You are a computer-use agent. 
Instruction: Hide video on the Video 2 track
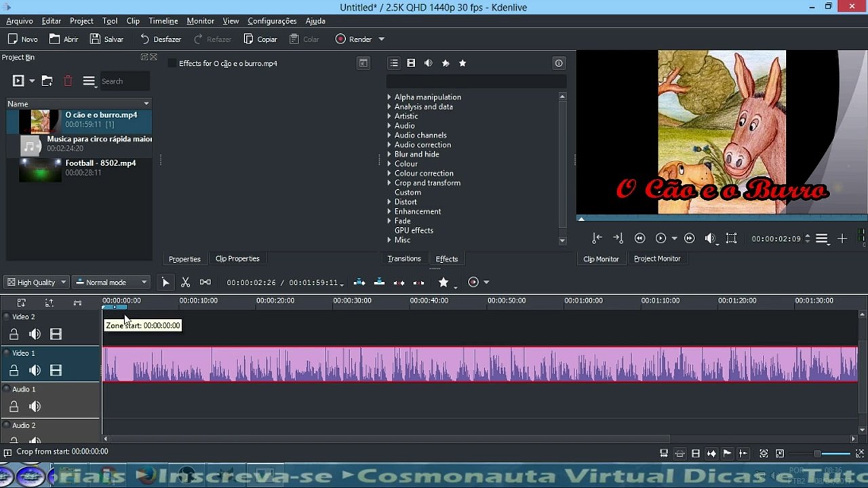56,334
